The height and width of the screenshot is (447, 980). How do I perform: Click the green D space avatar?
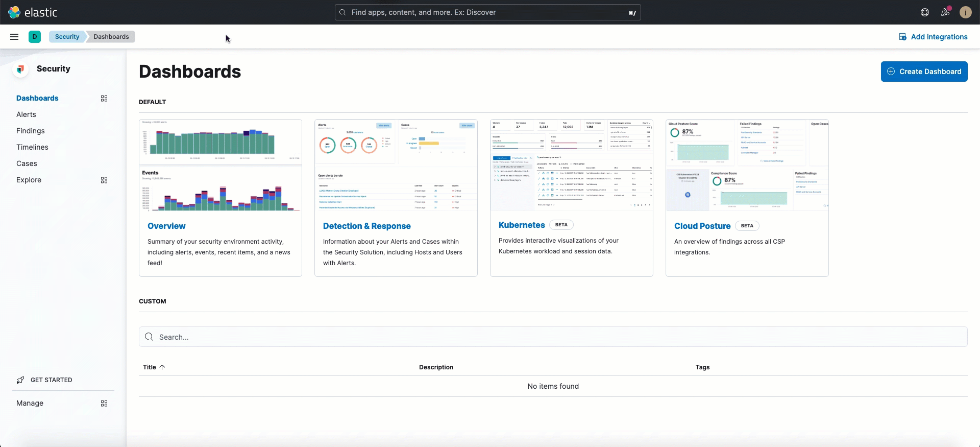[35, 37]
